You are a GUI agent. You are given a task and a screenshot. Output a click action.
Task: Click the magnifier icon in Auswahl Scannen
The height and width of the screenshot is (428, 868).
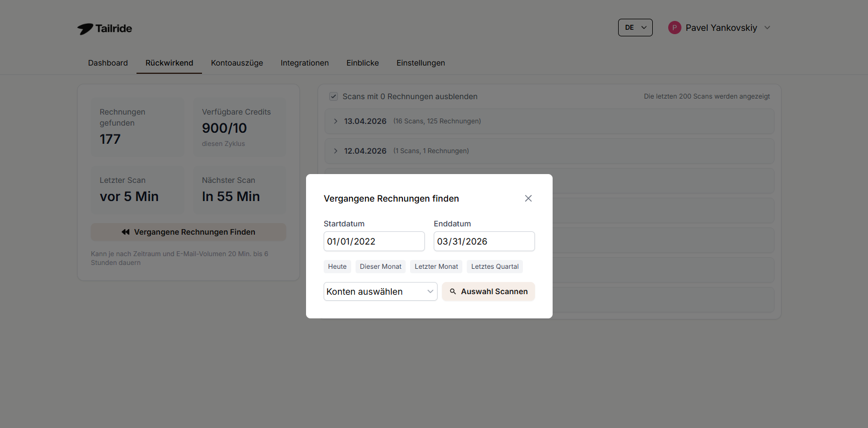(453, 291)
